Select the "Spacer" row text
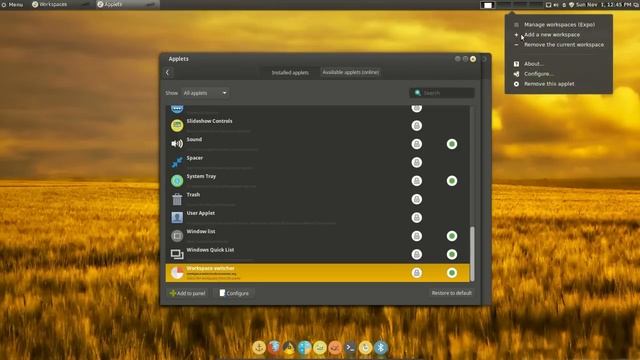 [x=195, y=158]
